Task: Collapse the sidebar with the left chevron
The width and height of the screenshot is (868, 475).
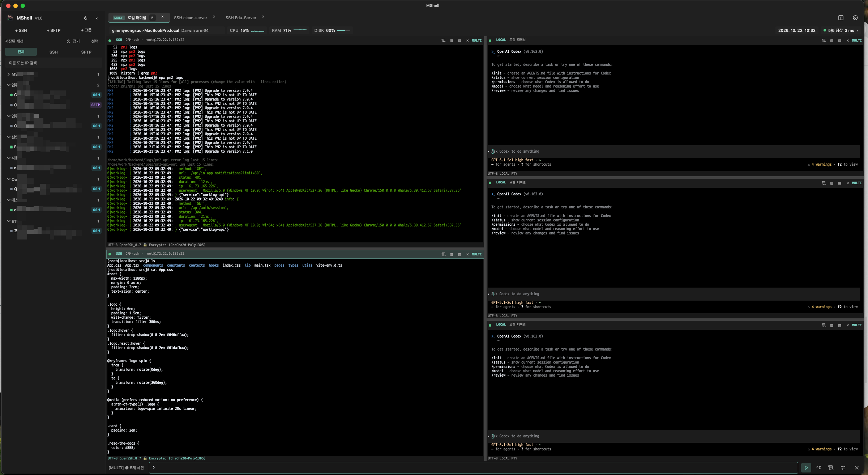Action: [x=97, y=18]
